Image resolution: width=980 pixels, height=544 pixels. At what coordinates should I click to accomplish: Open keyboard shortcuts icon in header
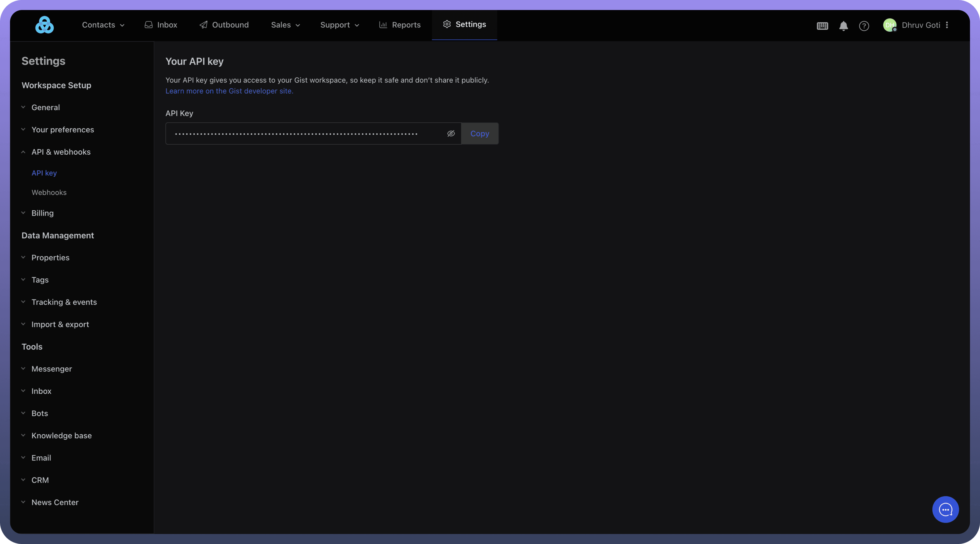pos(822,26)
